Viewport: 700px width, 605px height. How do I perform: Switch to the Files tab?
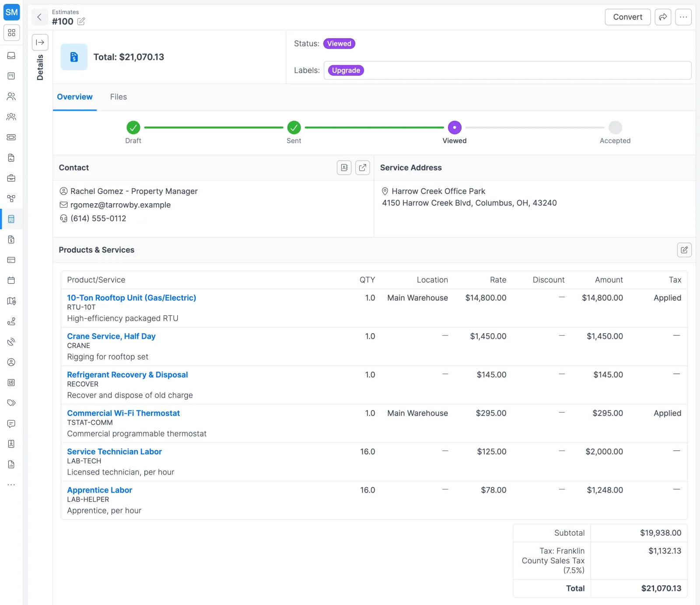point(119,97)
